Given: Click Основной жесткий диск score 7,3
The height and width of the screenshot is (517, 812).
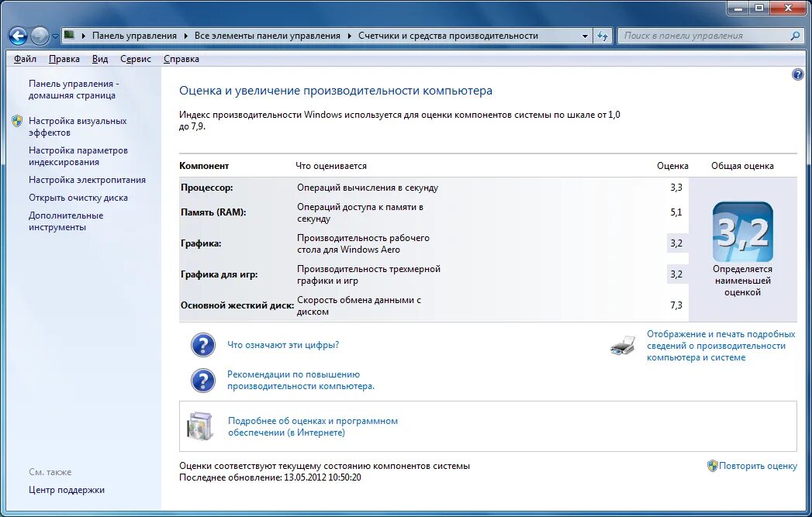Looking at the screenshot, I should coord(676,305).
